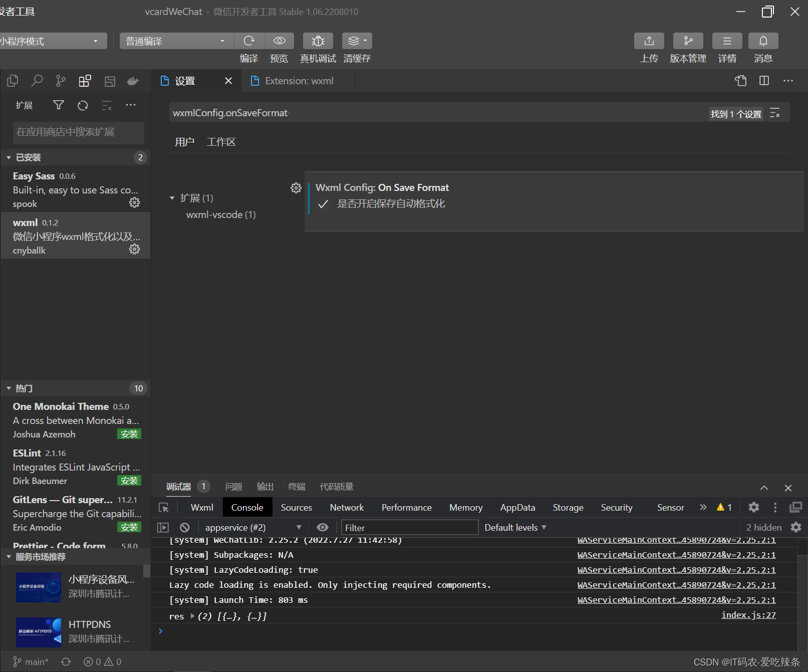
Task: Open the messages bell icon
Action: 763,41
